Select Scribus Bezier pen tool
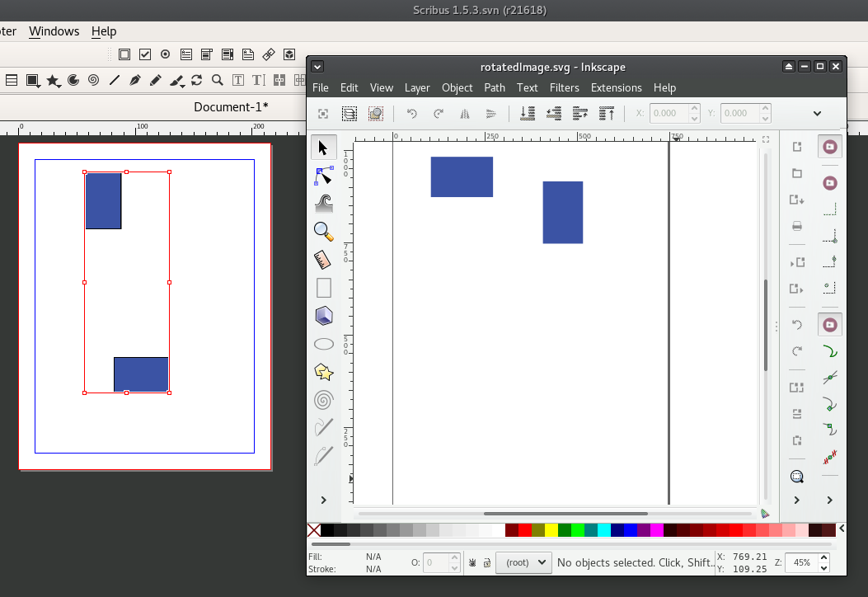This screenshot has height=597, width=868. pyautogui.click(x=135, y=80)
